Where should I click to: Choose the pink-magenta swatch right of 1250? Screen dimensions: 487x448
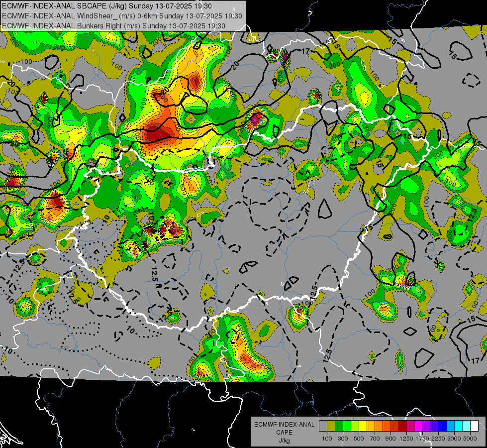point(410,426)
